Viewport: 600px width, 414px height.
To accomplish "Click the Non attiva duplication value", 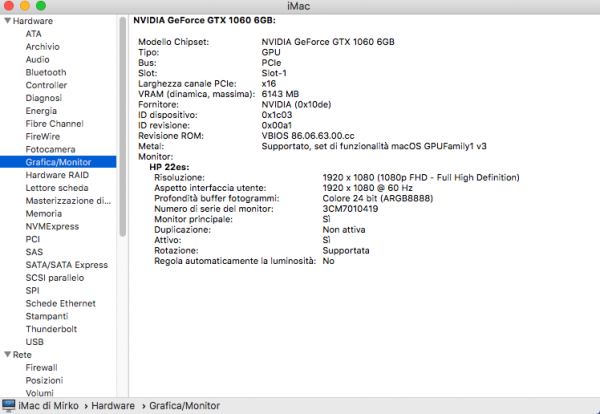I will [344, 230].
